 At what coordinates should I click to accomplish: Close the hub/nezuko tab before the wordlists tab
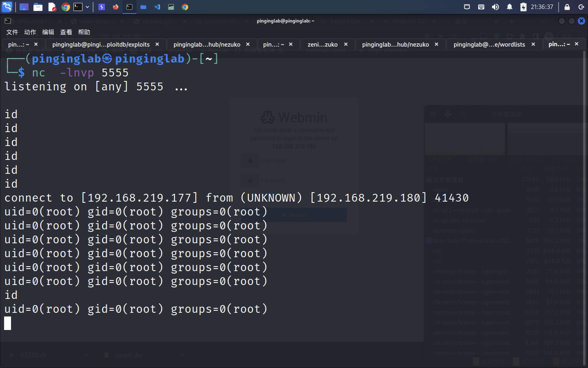[x=436, y=44]
